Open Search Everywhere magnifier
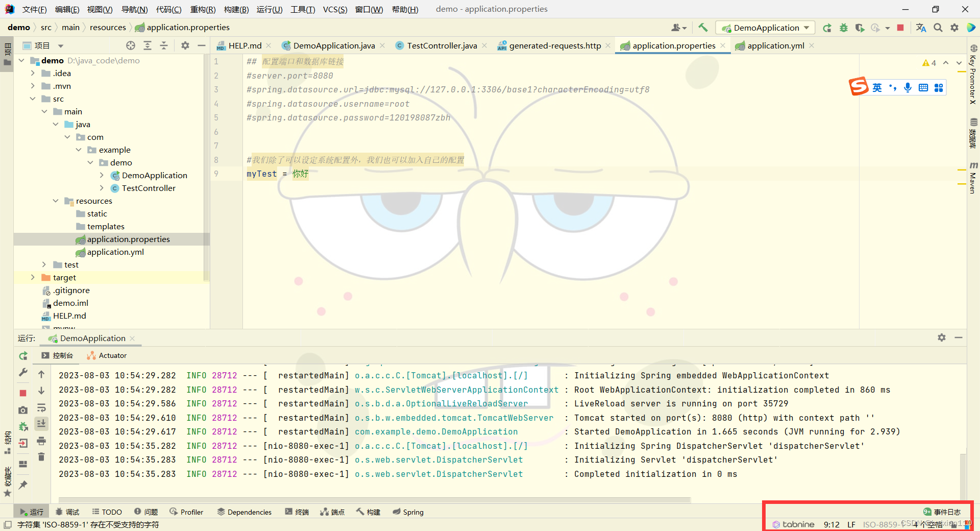This screenshot has height=531, width=980. click(x=938, y=28)
